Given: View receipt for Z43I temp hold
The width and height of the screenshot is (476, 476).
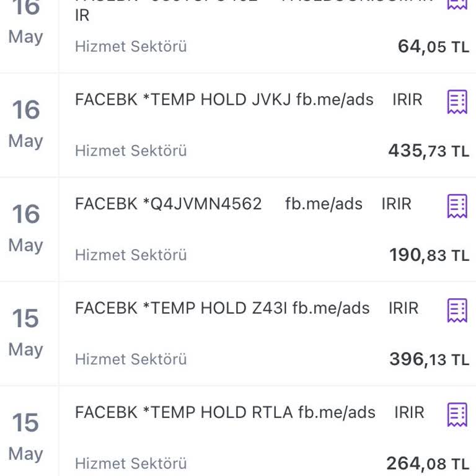Looking at the screenshot, I should point(457,310).
